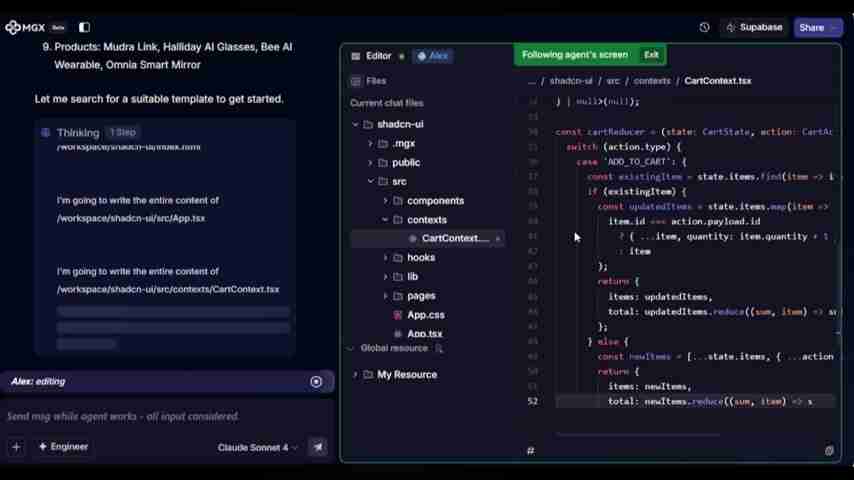Image resolution: width=854 pixels, height=480 pixels.
Task: Send the message arrow icon
Action: click(x=318, y=448)
